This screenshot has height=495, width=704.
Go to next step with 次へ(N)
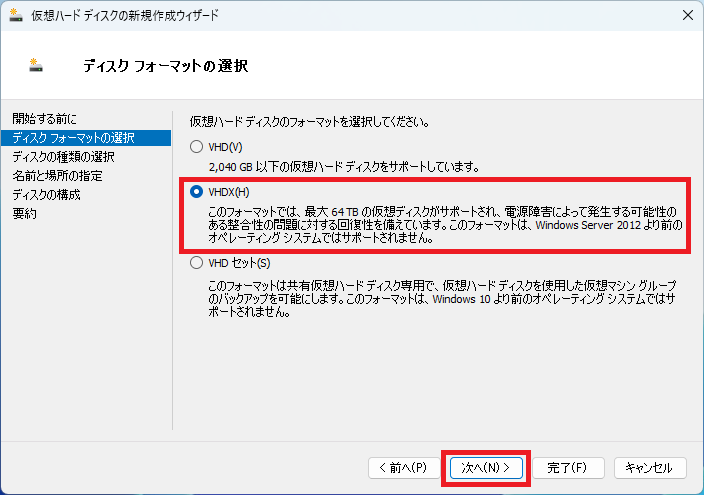click(486, 468)
